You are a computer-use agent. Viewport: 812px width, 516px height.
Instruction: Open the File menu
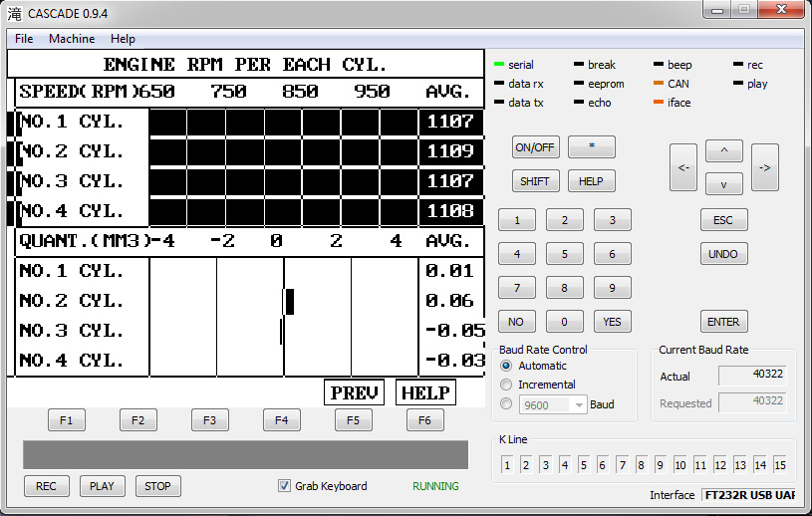point(24,39)
